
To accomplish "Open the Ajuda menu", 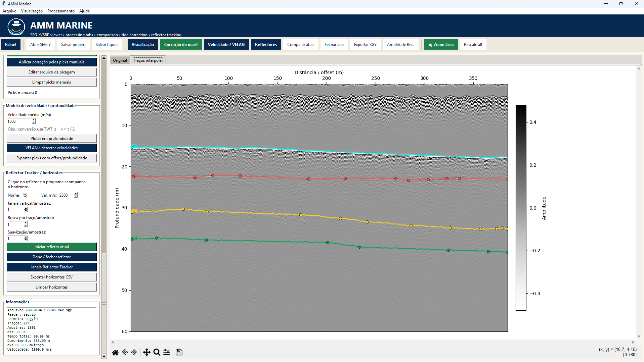I will click(84, 11).
